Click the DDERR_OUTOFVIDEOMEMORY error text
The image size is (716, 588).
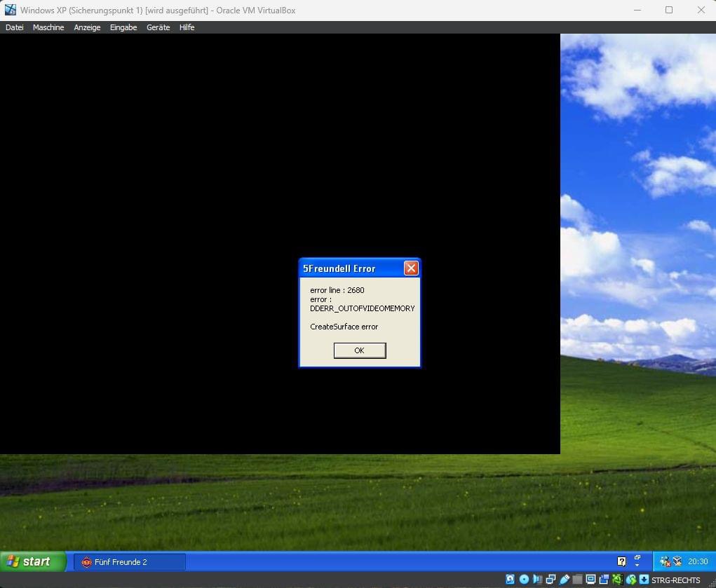click(362, 308)
